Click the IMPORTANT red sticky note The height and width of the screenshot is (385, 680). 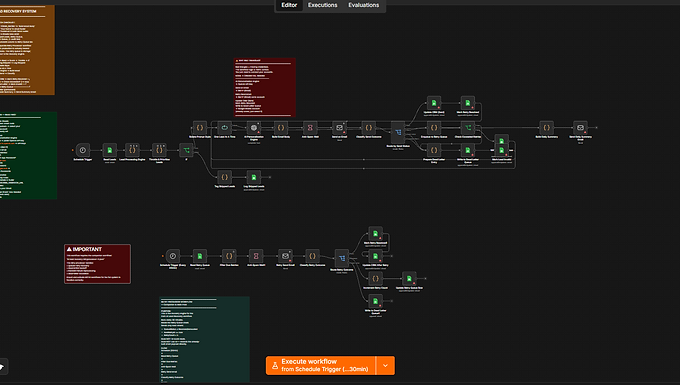coord(98,264)
